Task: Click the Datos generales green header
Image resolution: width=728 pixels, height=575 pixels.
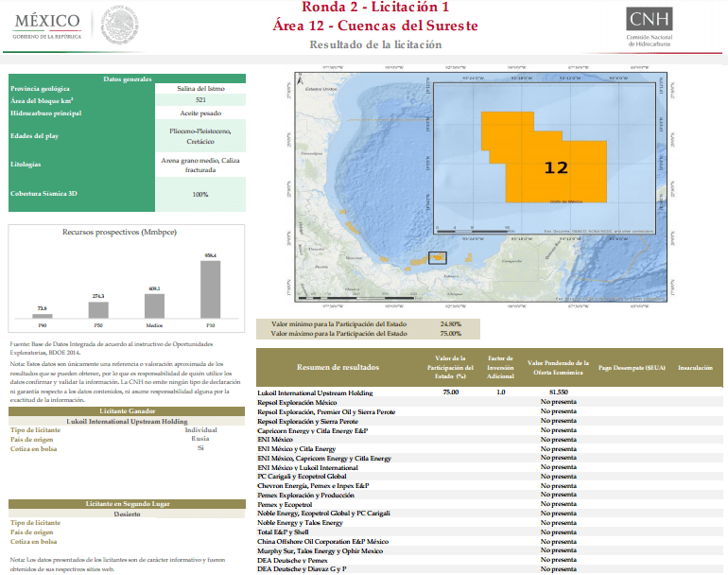Action: pyautogui.click(x=128, y=78)
